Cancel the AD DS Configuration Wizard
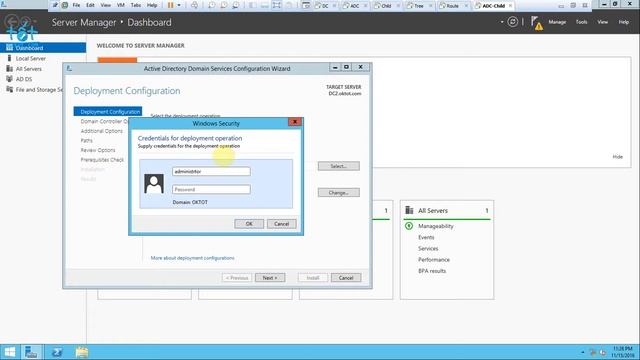This screenshot has width=640, height=360. pos(346,278)
